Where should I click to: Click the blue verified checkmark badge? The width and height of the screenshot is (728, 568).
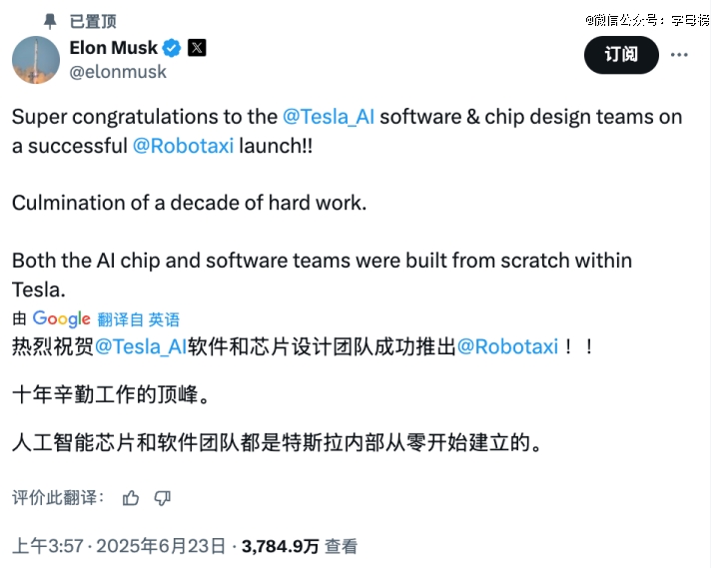point(172,48)
